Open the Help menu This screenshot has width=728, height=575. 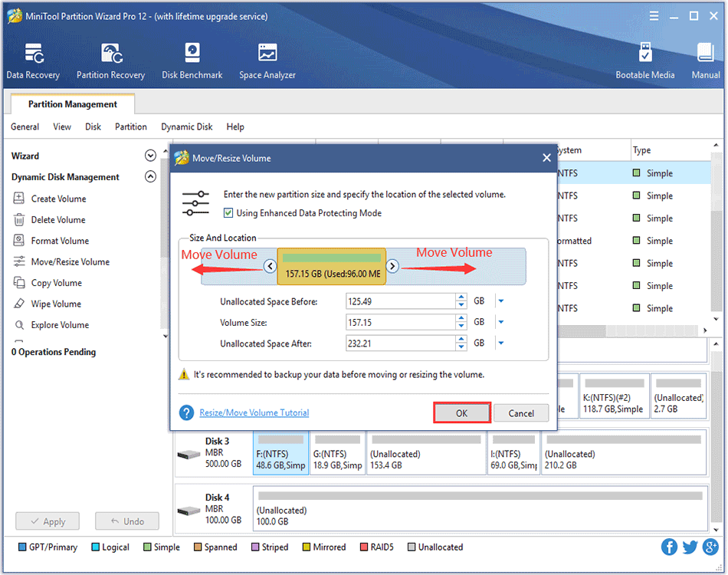[x=235, y=127]
